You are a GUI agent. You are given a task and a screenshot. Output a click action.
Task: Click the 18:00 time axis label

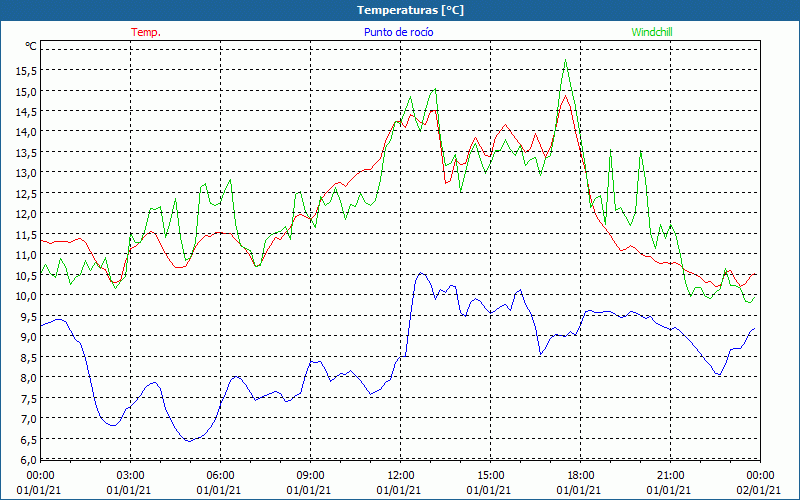coord(580,476)
